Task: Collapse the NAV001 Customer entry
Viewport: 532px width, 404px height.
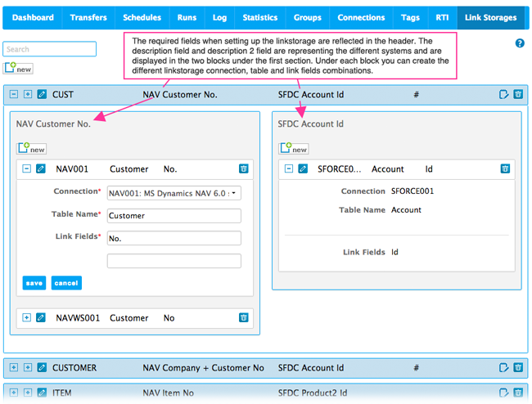Action: click(26, 168)
